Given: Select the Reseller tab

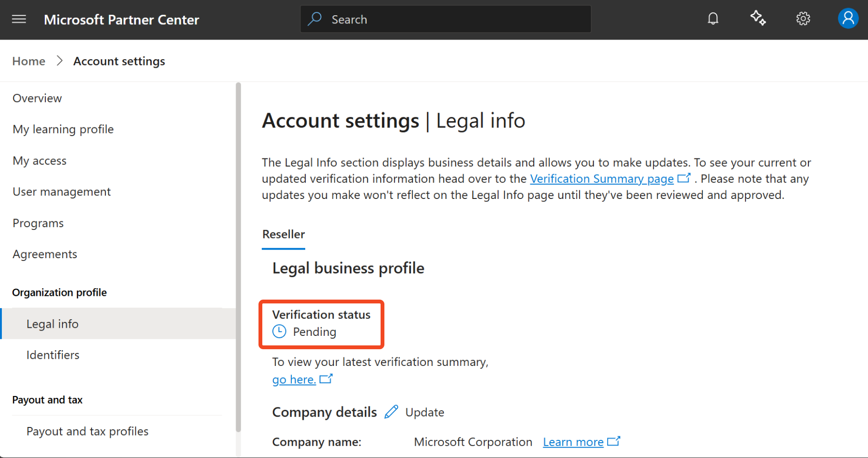Looking at the screenshot, I should click(x=283, y=234).
